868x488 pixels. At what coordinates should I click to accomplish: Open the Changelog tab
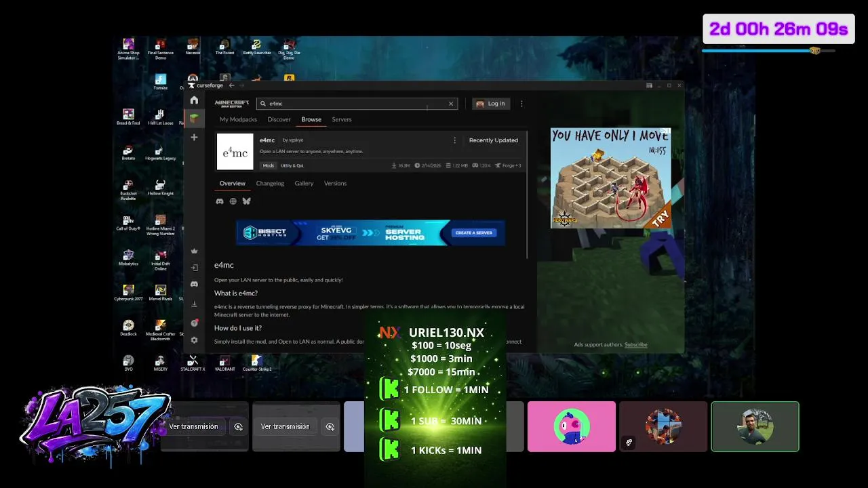[x=270, y=183]
